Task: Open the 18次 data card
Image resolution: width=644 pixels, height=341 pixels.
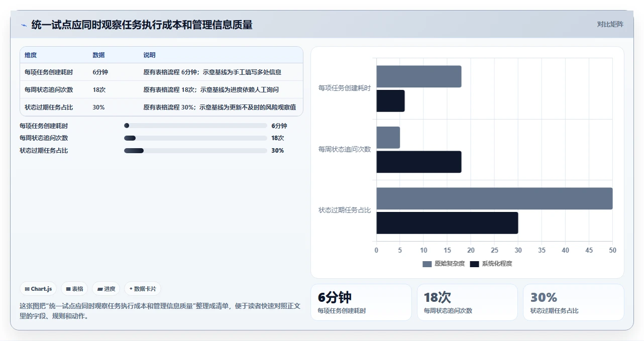Action: (x=467, y=302)
